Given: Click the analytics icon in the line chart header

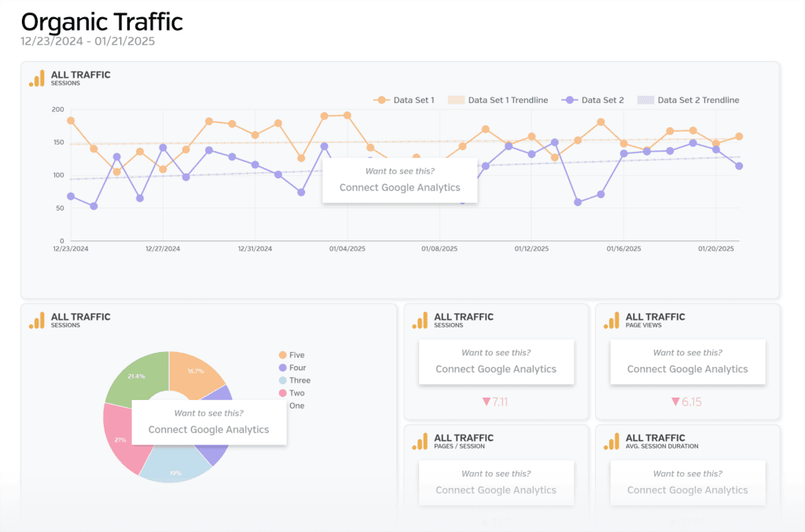Looking at the screenshot, I should [x=37, y=78].
